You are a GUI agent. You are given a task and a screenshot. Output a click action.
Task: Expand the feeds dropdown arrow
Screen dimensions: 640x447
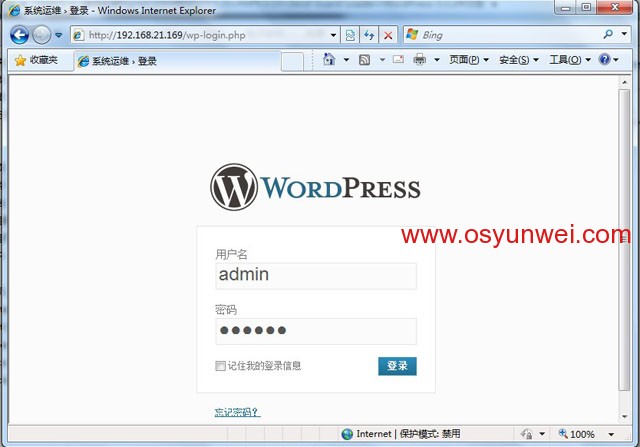point(382,60)
